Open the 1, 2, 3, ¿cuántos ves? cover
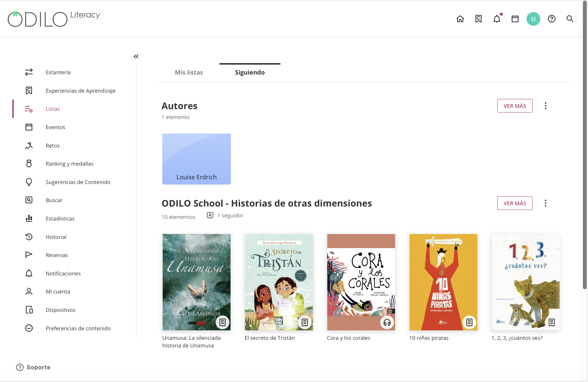The image size is (588, 382). point(525,282)
